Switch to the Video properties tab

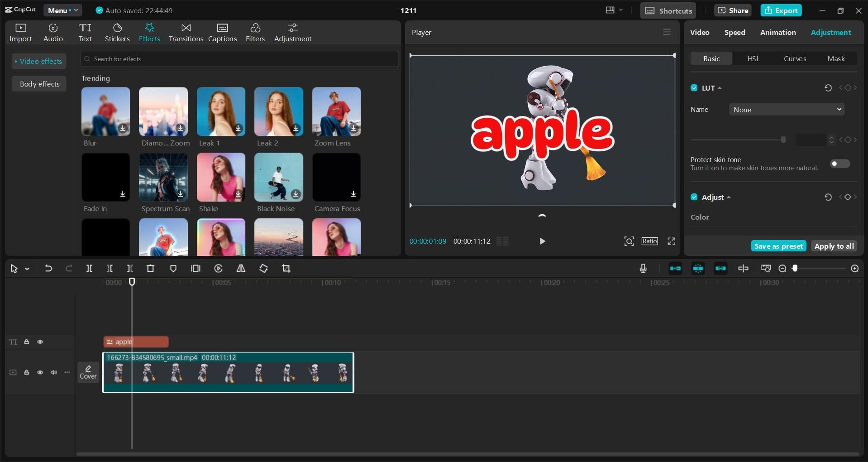point(700,32)
